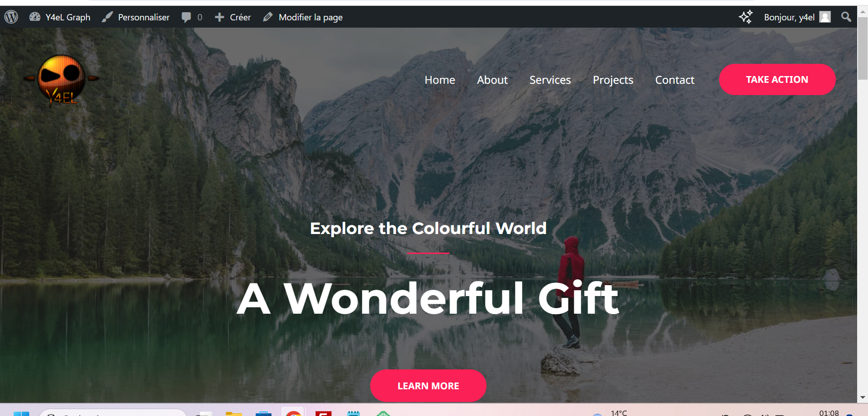Click the Y4EL site logo

point(62,81)
